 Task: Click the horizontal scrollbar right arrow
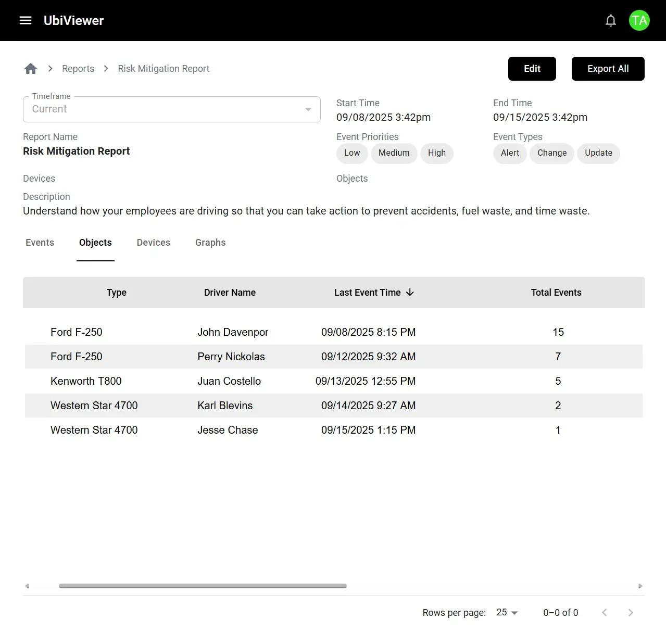[640, 586]
